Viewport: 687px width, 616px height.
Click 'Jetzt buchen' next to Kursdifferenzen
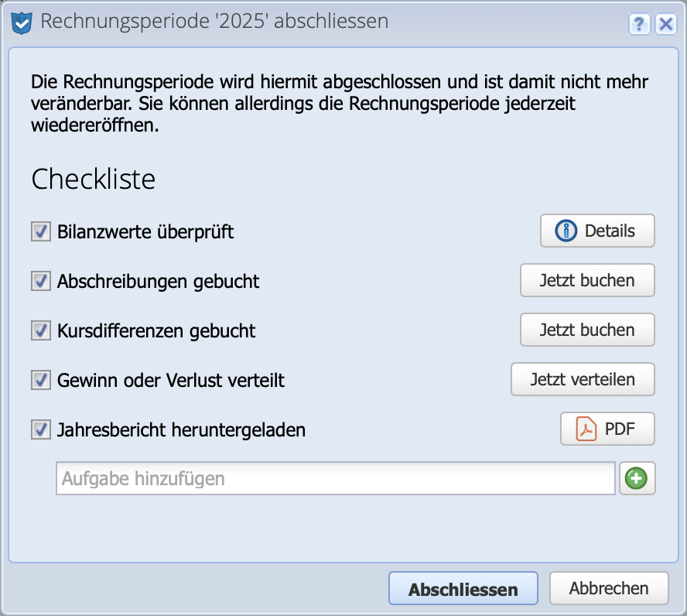[587, 330]
